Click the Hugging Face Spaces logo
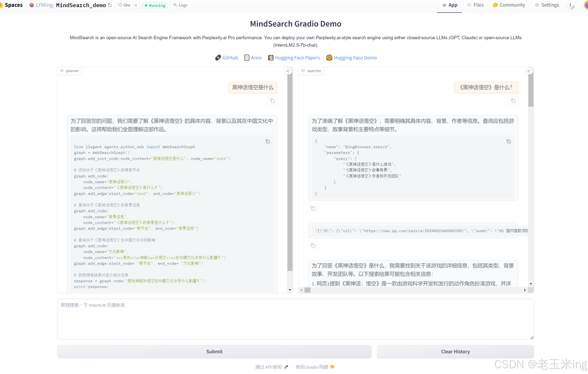 [x=2, y=5]
